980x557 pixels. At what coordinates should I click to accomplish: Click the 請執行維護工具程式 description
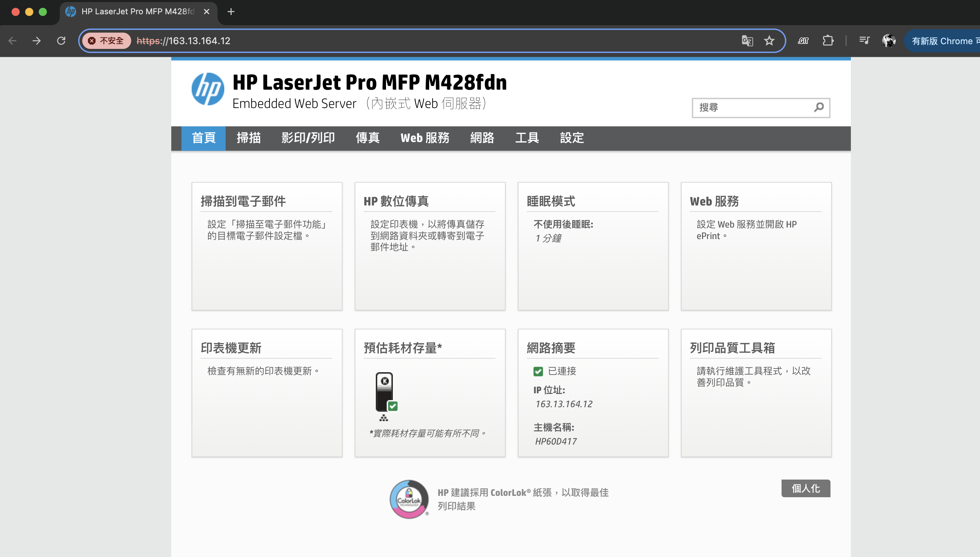pos(753,376)
